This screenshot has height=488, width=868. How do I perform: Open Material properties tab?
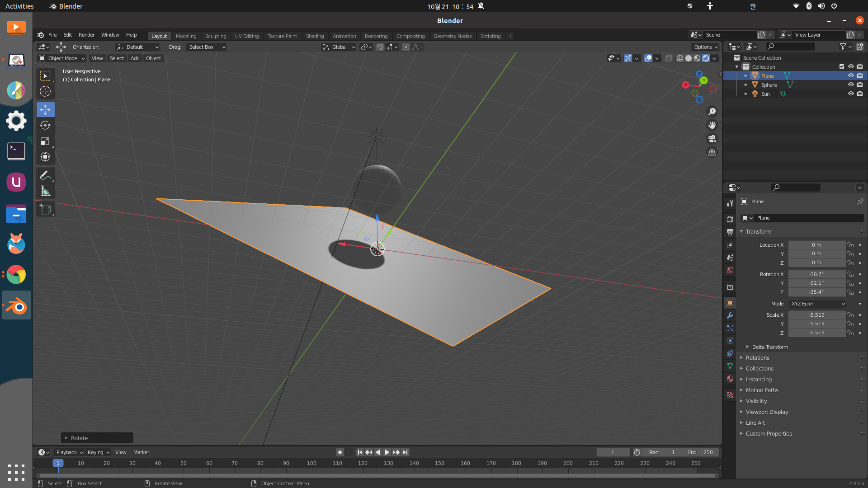730,379
